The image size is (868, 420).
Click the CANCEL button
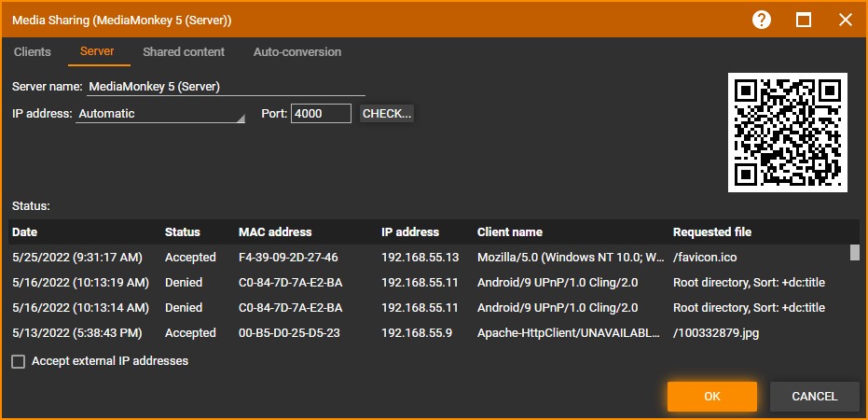(814, 396)
